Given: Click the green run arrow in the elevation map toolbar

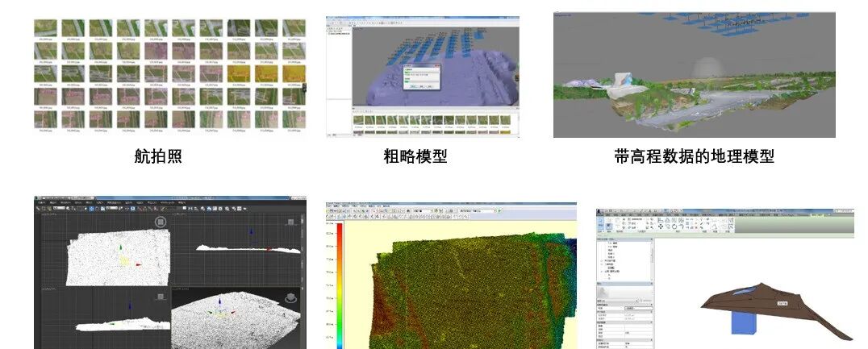Looking at the screenshot, I should point(500,210).
